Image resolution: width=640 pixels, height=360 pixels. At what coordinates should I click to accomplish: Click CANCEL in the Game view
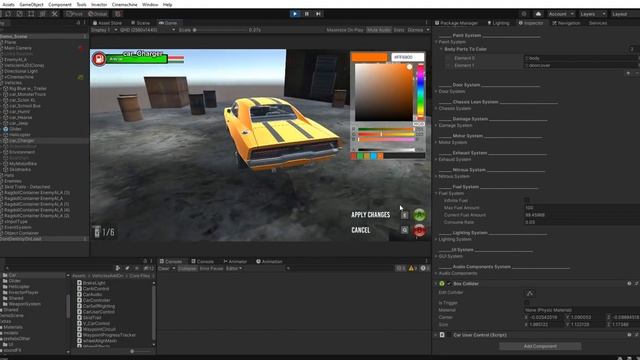point(361,230)
